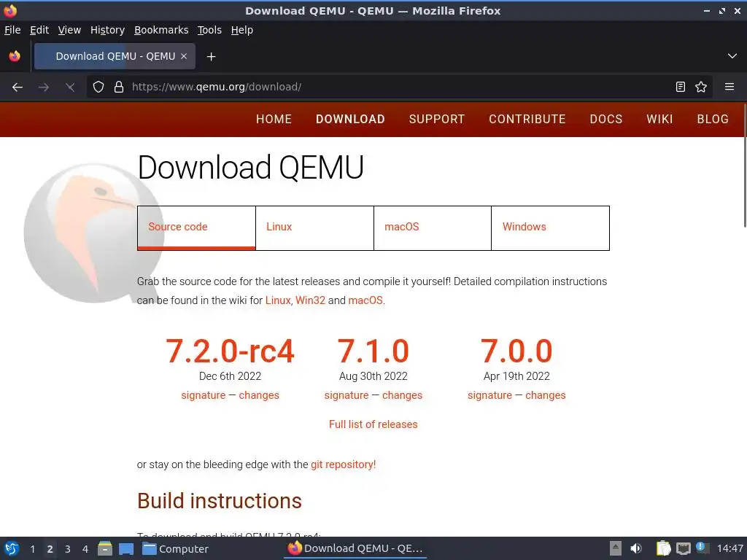This screenshot has width=747, height=560.
Task: Click the show desktop taskbar icon
Action: (126, 549)
